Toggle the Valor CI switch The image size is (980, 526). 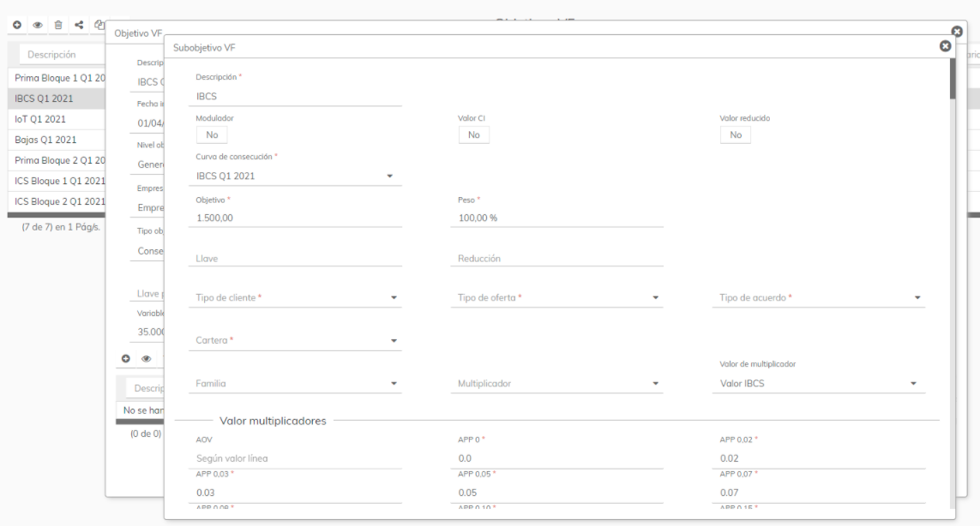(473, 134)
